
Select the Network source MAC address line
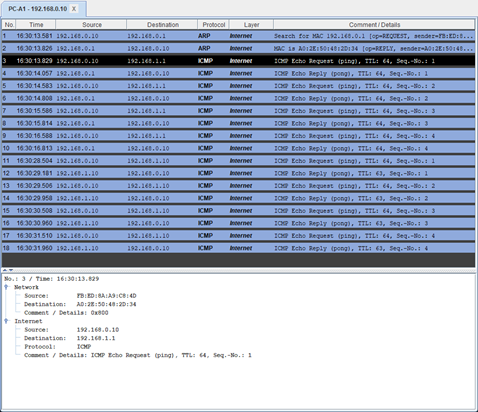click(80, 296)
